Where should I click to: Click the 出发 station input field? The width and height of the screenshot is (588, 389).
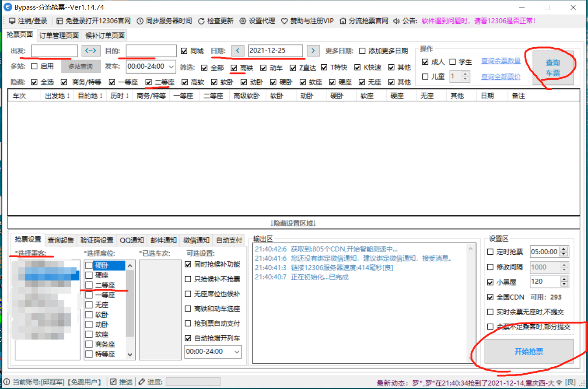[x=54, y=51]
